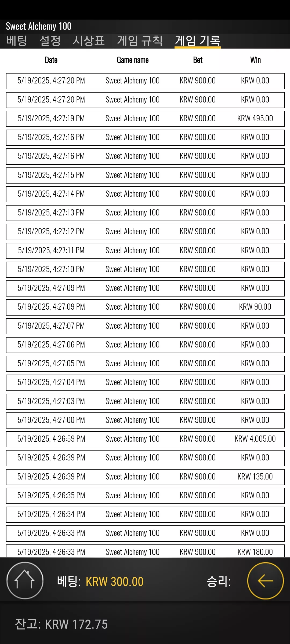Open the record with KRW 4,005.00 win
290x644 pixels.
(x=145, y=439)
